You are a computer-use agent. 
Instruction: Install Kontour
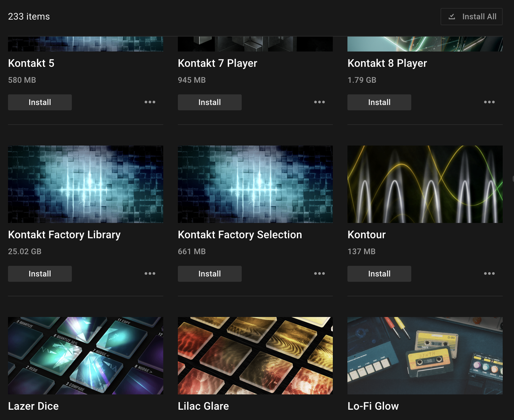coord(379,274)
